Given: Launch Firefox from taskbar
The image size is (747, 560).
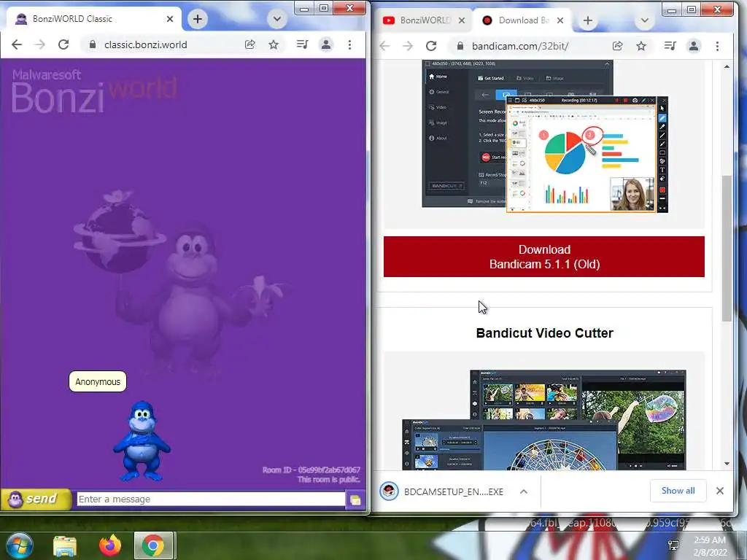Looking at the screenshot, I should tap(110, 545).
